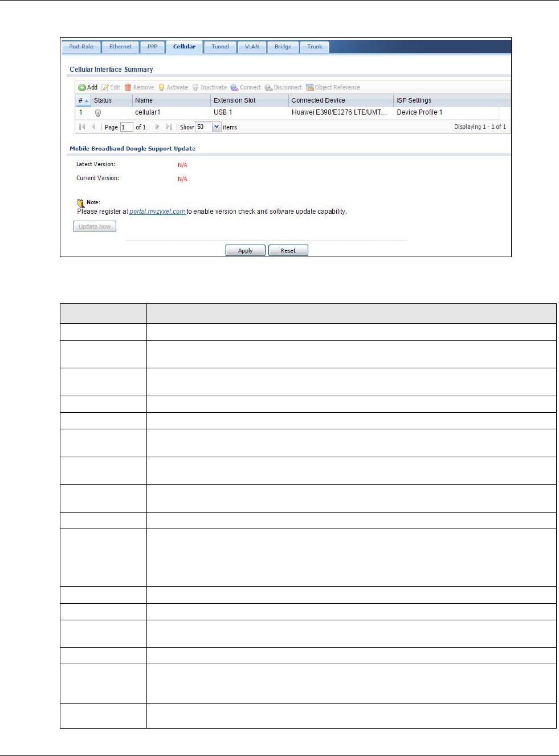
Task: Open the Show items count dropdown
Action: point(217,127)
